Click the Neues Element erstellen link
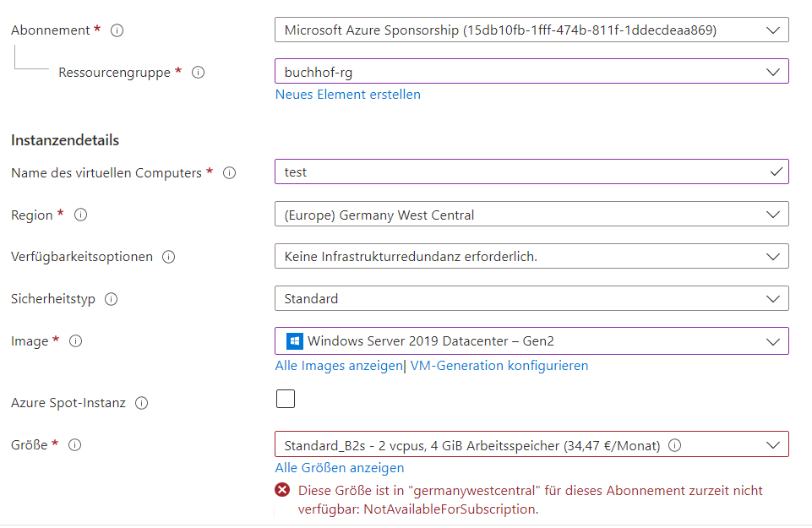The width and height of the screenshot is (812, 528). click(348, 95)
